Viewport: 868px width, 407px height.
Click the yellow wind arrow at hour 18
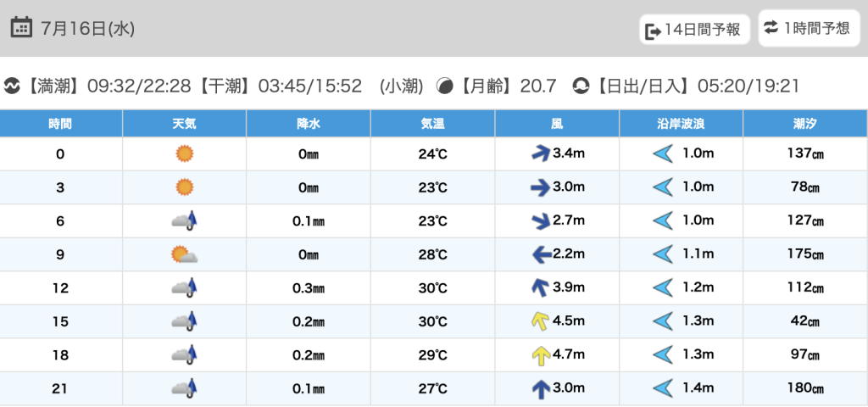[x=540, y=355]
